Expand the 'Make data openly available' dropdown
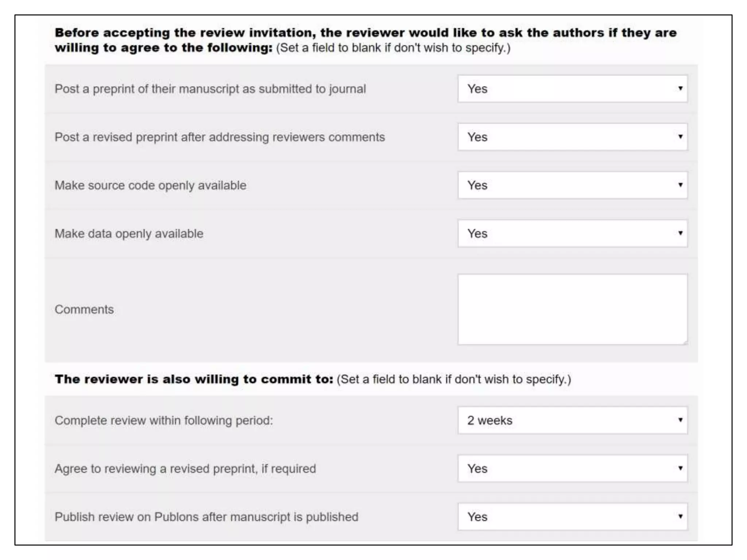 coord(572,233)
